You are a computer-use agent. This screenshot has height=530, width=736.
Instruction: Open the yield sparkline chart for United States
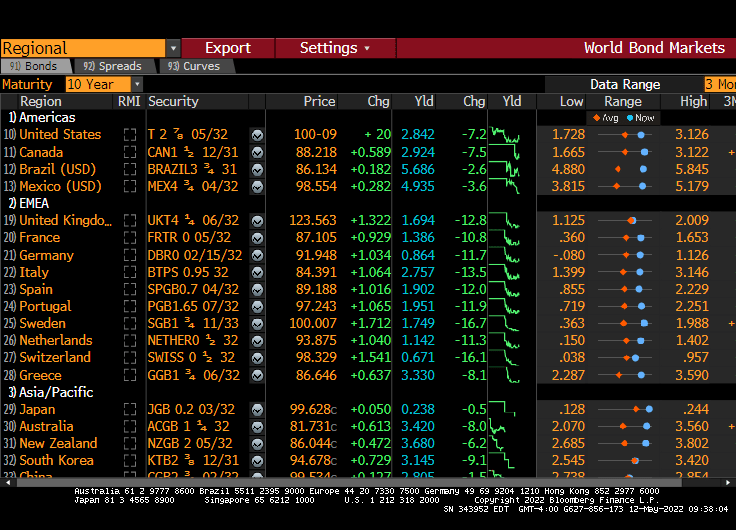click(511, 135)
